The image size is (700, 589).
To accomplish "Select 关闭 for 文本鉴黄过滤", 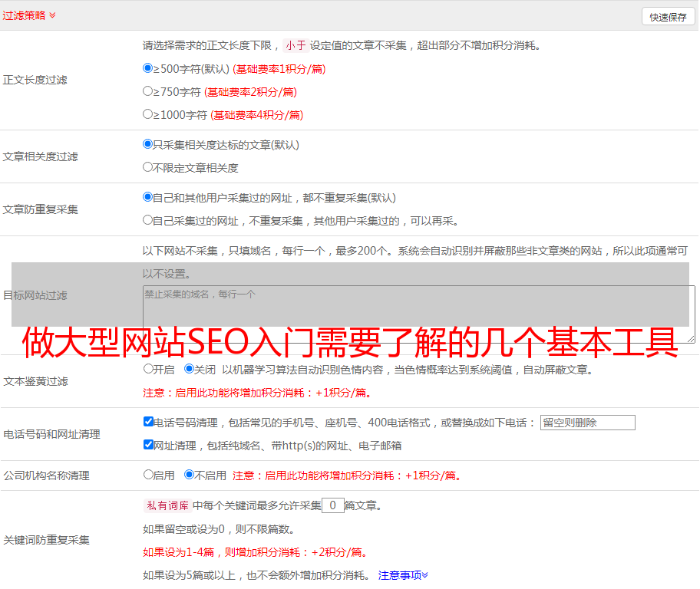I will [189, 369].
